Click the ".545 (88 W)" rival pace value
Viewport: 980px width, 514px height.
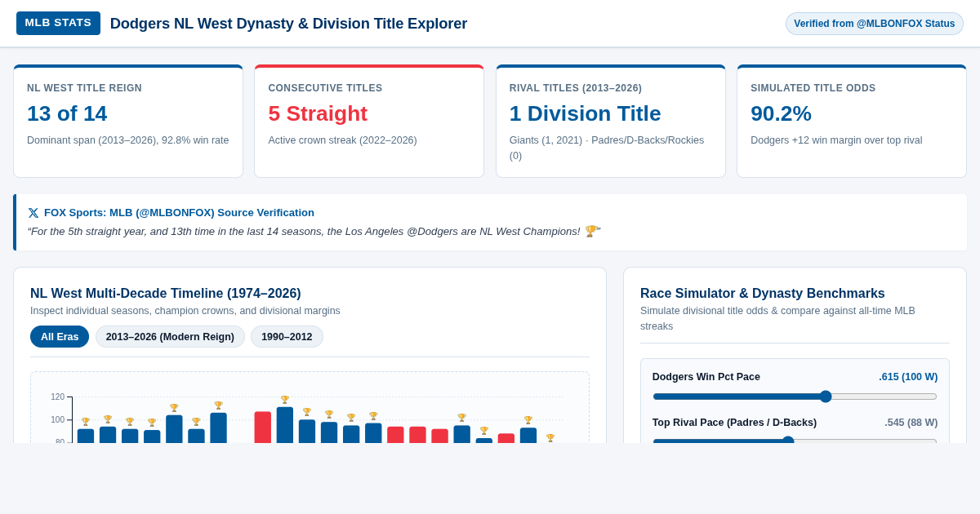click(x=911, y=423)
